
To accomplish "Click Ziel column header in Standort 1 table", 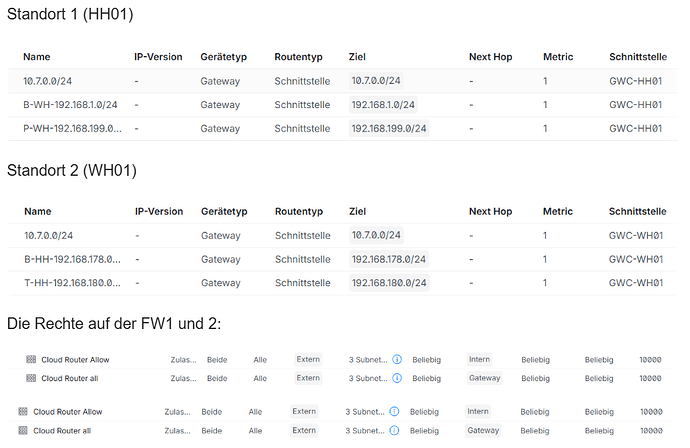I will 357,57.
